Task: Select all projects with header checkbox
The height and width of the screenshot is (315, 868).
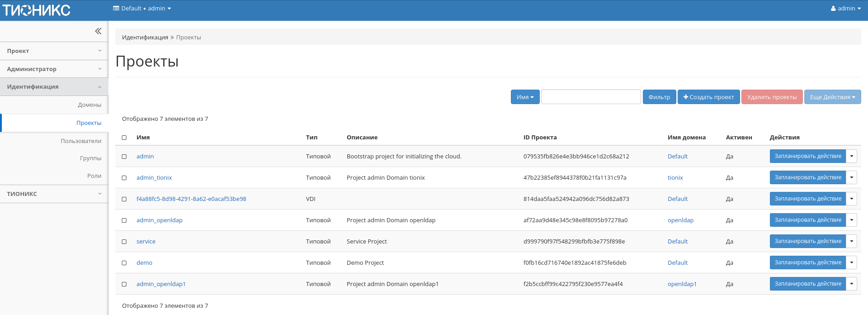Action: (x=124, y=138)
